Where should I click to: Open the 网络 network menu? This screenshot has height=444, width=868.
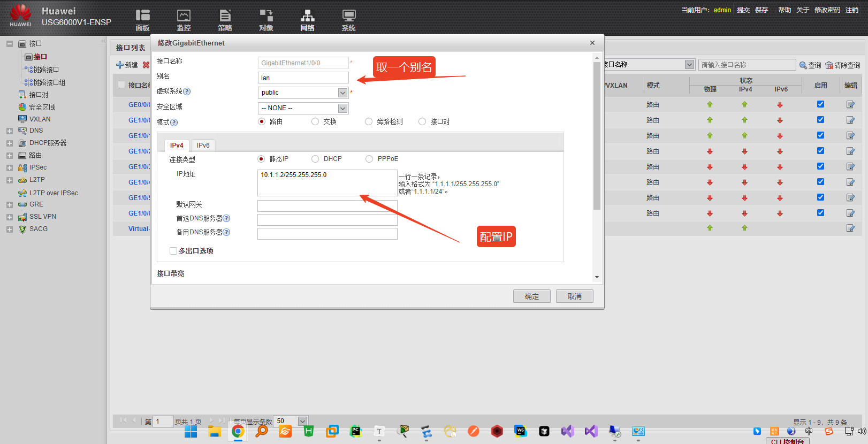click(x=307, y=20)
